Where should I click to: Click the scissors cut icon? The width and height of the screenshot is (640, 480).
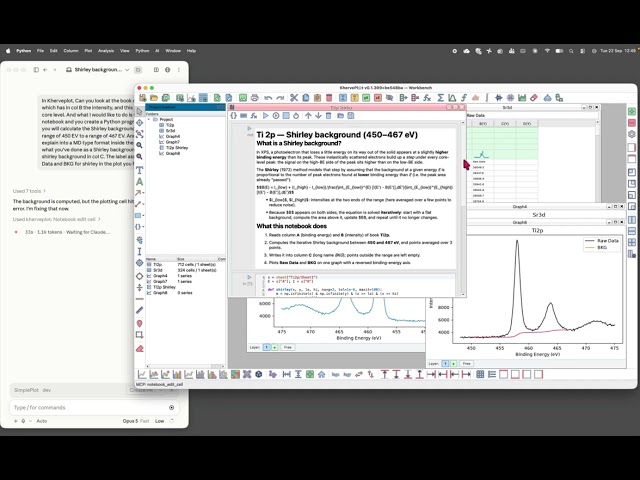[x=294, y=98]
